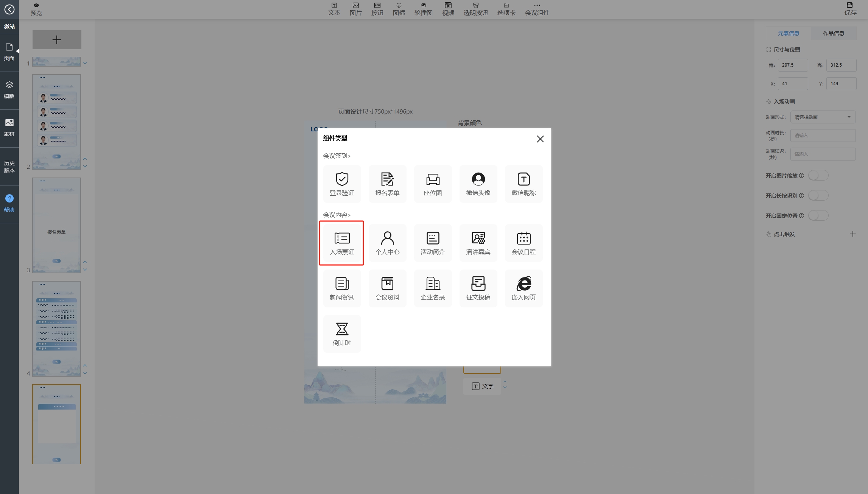868x494 pixels.
Task: Click the 轮播图 carousel toolbar tool
Action: point(423,9)
